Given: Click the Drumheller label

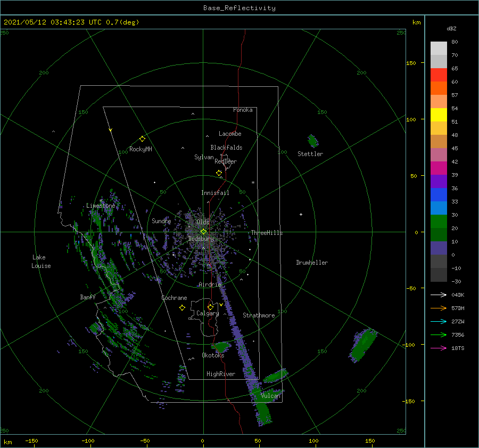Looking at the screenshot, I should [312, 263].
